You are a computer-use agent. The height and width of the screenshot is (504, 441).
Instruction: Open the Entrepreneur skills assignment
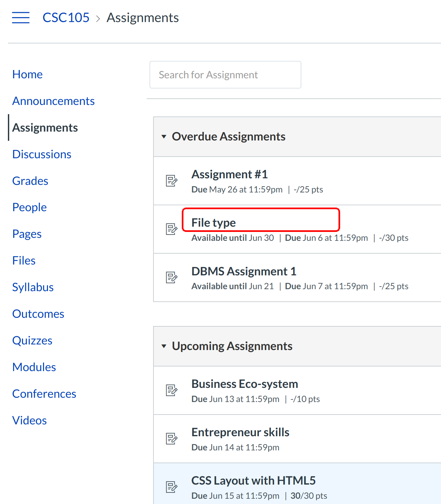click(240, 432)
